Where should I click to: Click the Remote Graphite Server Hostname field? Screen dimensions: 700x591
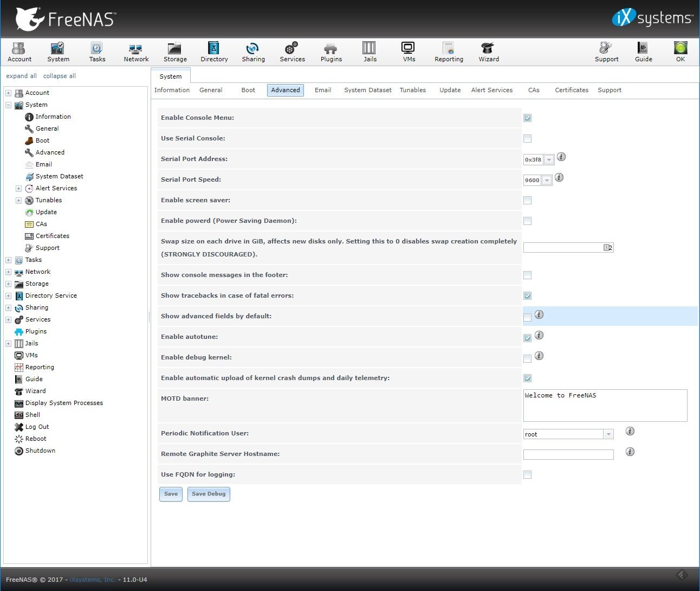coord(568,454)
